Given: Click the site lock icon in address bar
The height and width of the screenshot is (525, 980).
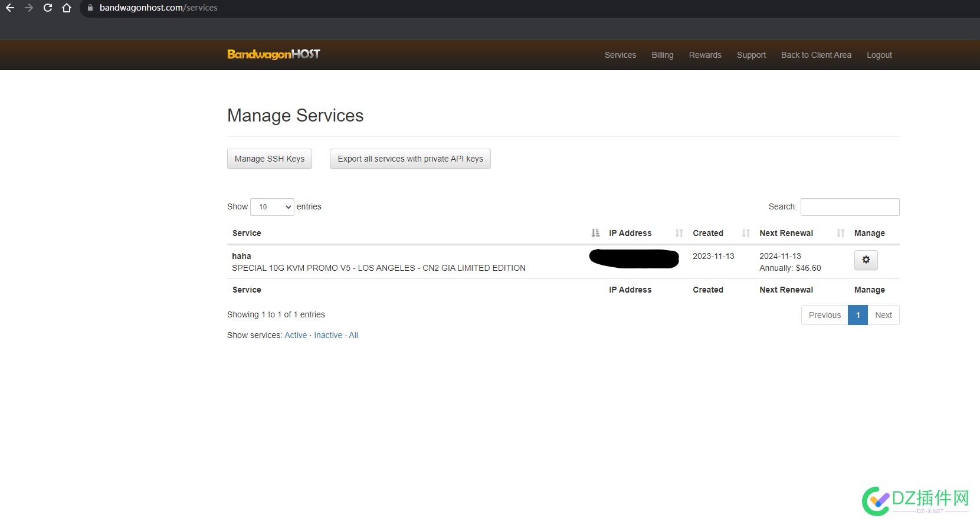Looking at the screenshot, I should click(x=90, y=8).
